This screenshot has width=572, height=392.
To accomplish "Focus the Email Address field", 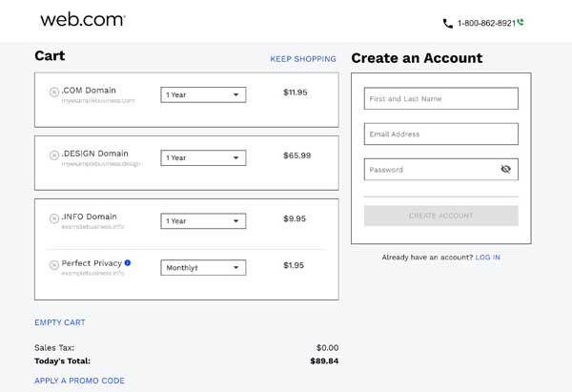I will click(x=441, y=134).
